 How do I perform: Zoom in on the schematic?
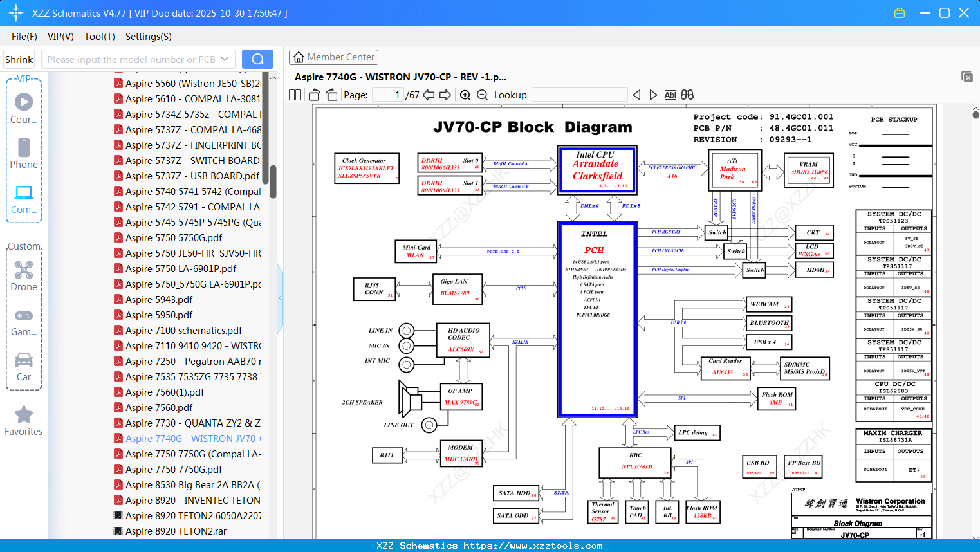(465, 95)
